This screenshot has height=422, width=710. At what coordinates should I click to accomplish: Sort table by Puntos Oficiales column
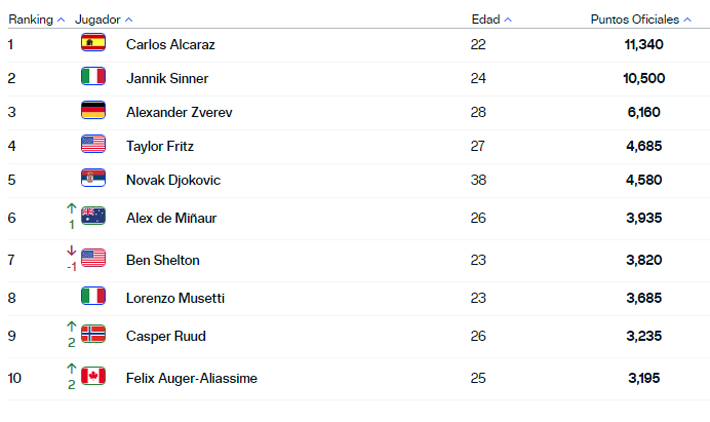coord(640,19)
